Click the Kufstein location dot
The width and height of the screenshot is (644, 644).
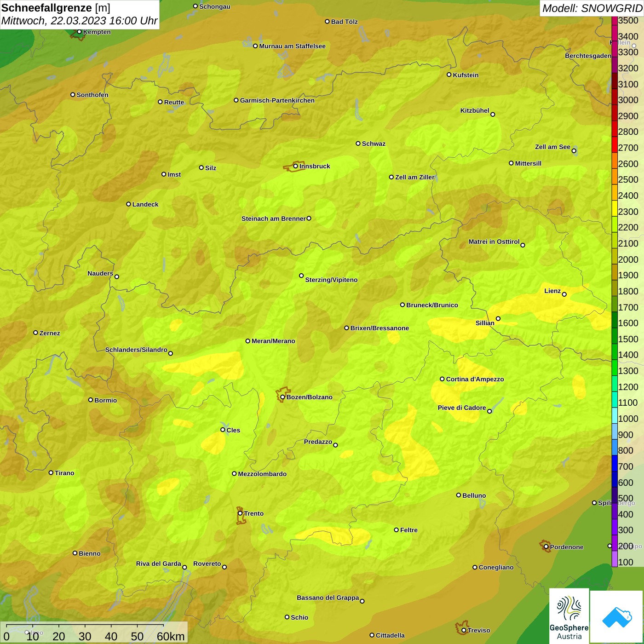(449, 75)
